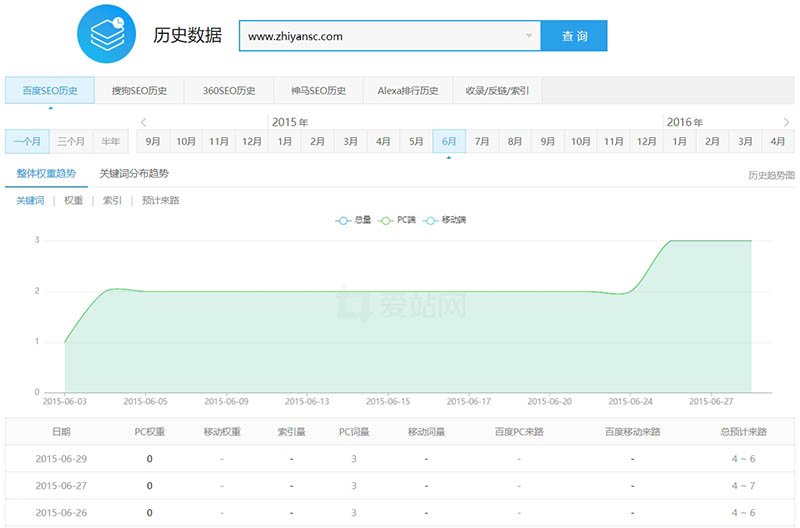Viewport: 800px width, 528px height.
Task: Click the 2015-06-24 point on the chart axis
Action: point(630,401)
